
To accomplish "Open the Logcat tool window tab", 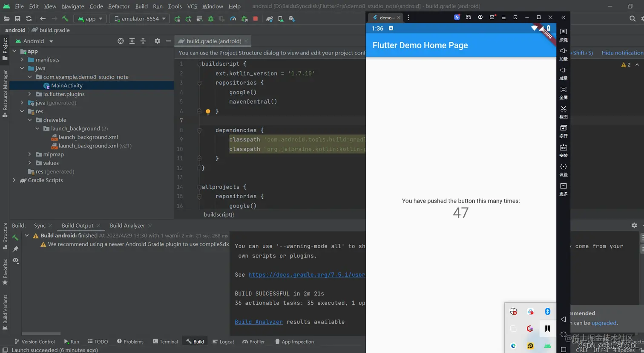I will (x=223, y=341).
